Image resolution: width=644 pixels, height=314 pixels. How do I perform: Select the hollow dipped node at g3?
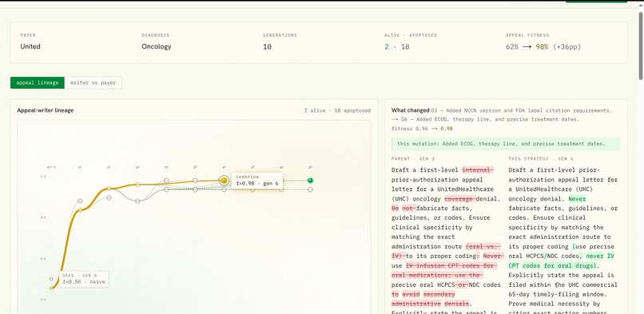137,201
